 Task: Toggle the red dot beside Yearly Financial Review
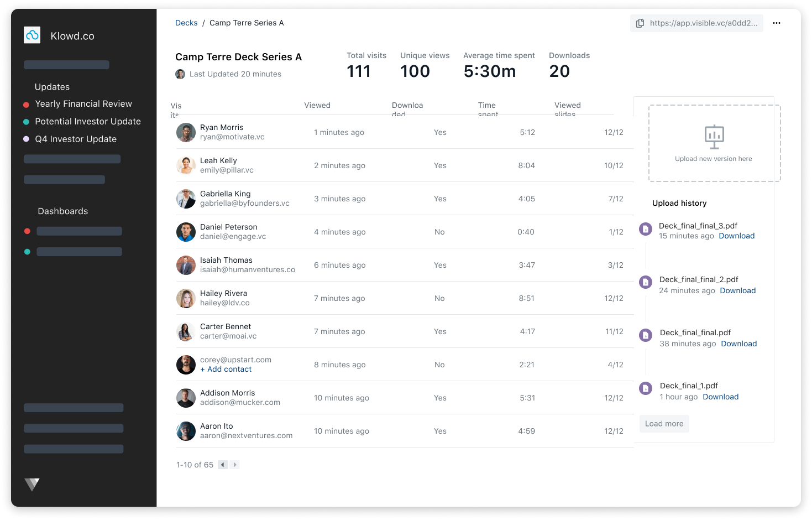(x=27, y=103)
